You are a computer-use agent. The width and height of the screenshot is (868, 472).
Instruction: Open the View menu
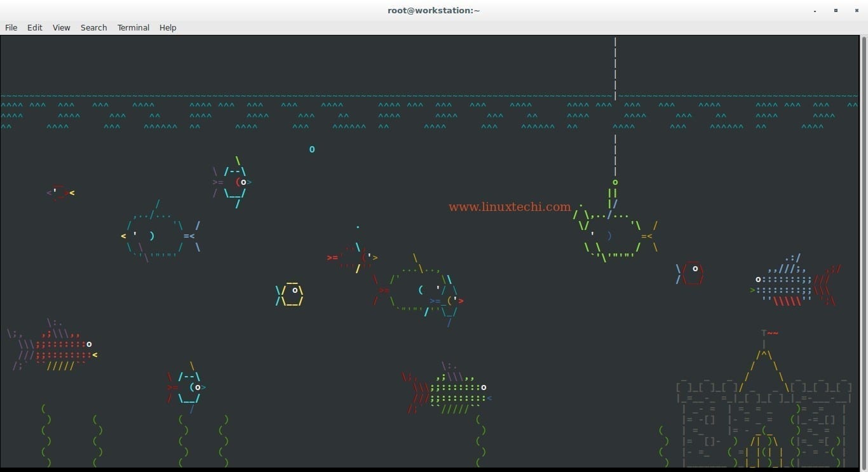coord(62,27)
